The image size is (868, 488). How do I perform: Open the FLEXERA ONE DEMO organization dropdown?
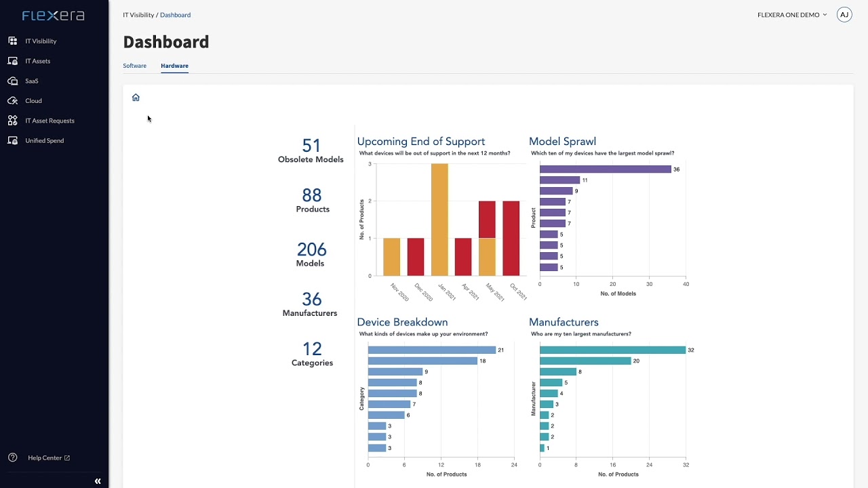(x=792, y=15)
